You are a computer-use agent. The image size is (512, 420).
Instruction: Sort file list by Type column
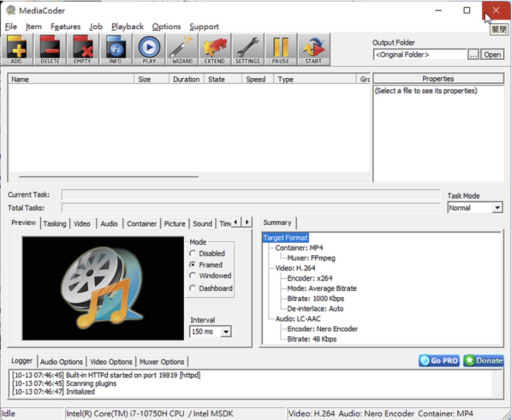[x=315, y=79]
